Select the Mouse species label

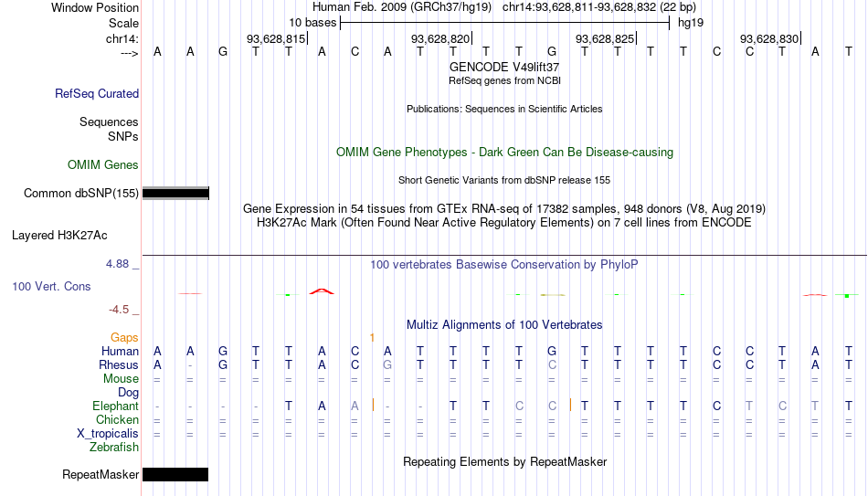[x=121, y=379]
